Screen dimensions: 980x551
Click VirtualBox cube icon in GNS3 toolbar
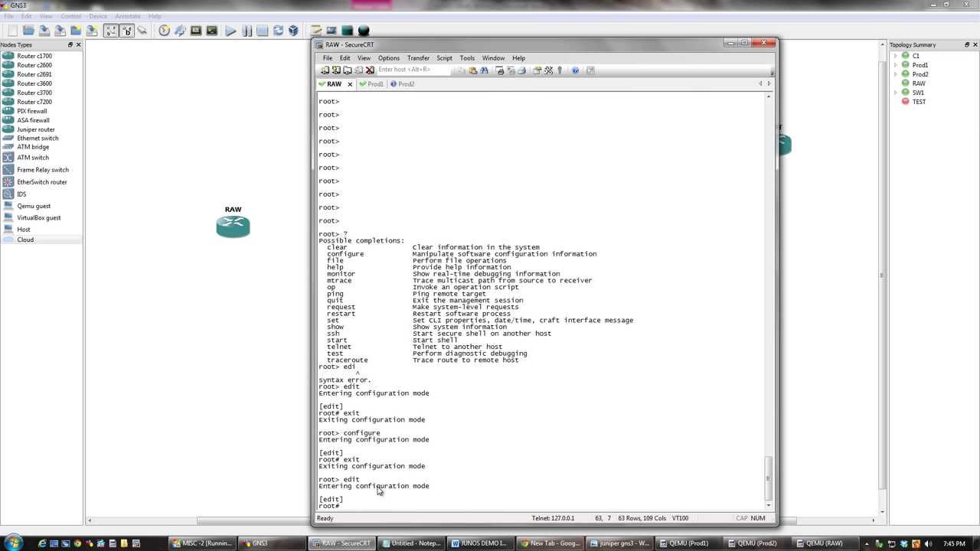pos(293,31)
